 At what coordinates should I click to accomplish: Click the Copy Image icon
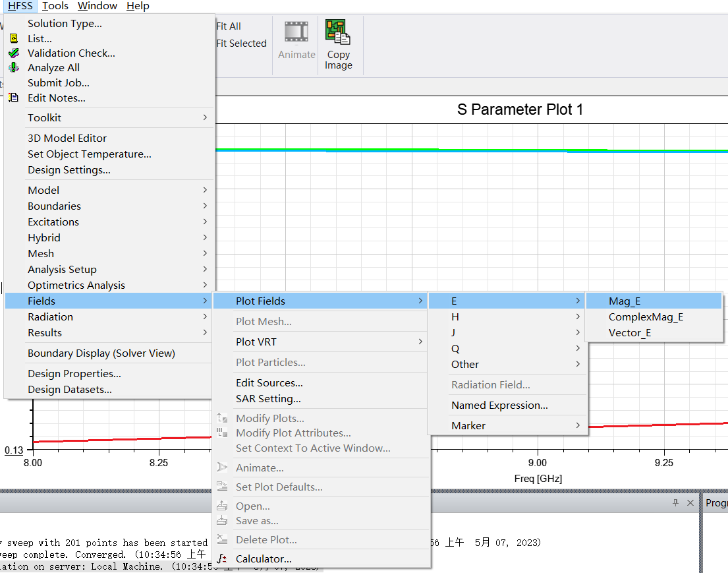click(x=337, y=32)
